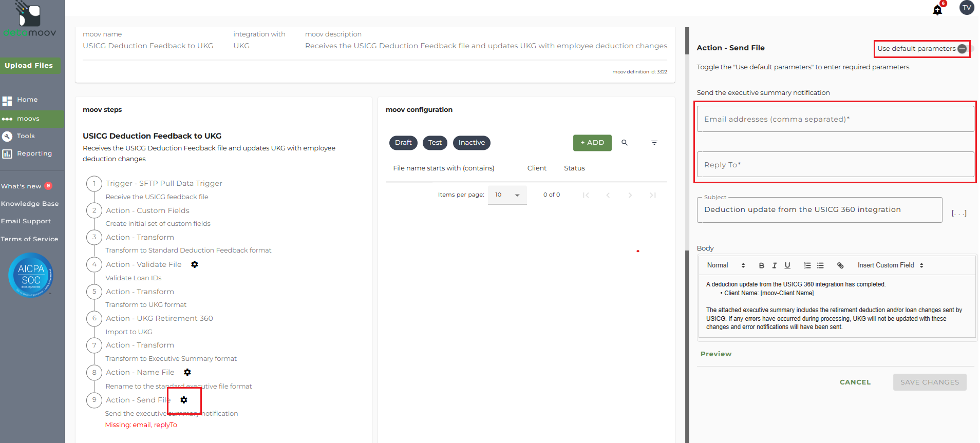Open Knowledge Base link
The width and height of the screenshot is (980, 443).
[x=30, y=204]
